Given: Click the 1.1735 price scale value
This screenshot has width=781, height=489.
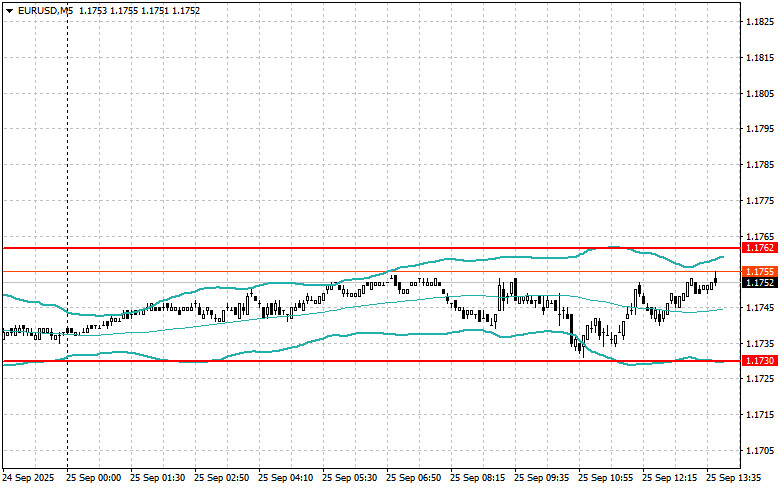Looking at the screenshot, I should tap(760, 344).
